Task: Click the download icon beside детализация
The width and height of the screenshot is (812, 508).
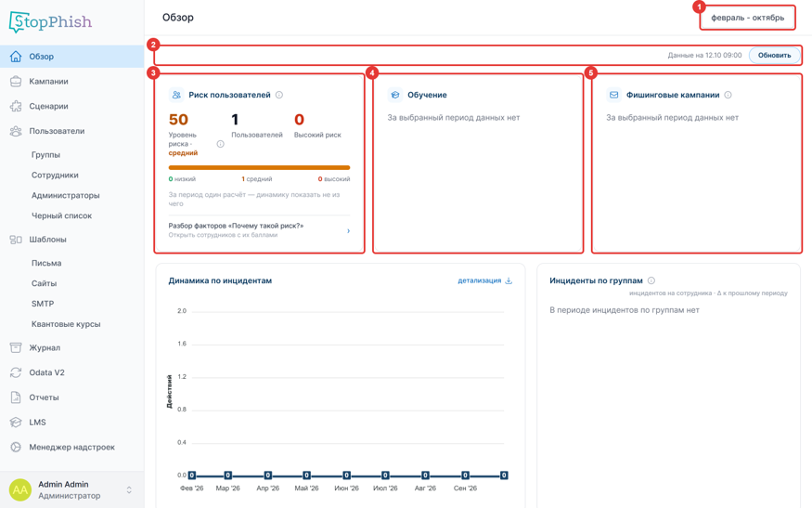Action: [509, 280]
